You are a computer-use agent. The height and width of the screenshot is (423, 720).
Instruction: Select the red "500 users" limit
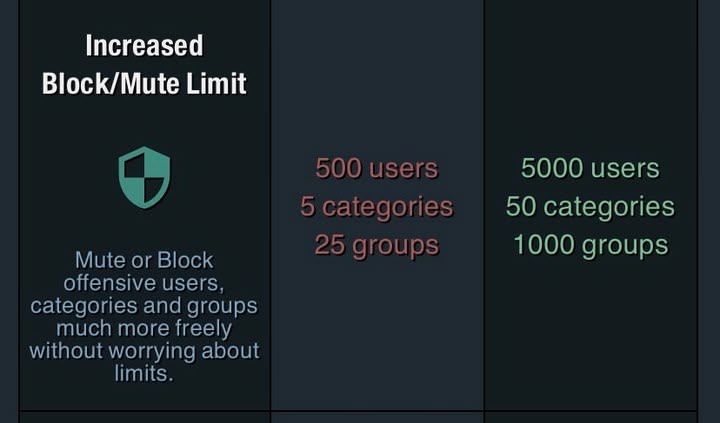376,168
